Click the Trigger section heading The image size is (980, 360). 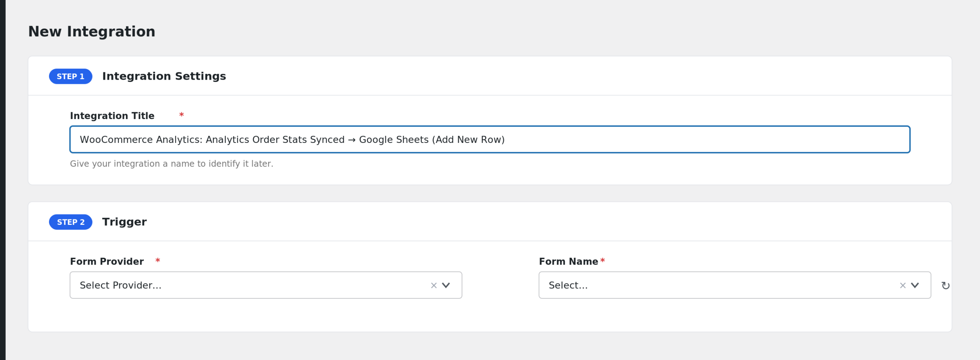pos(124,222)
